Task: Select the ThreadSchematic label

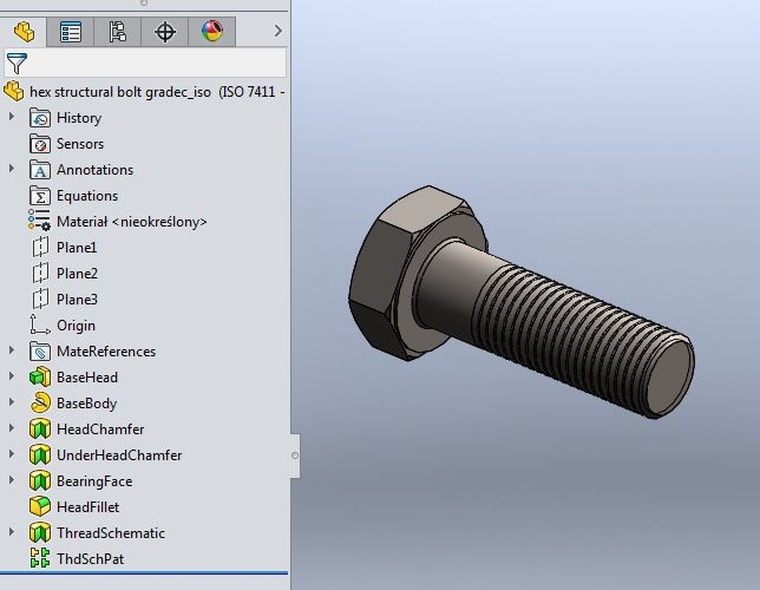Action: point(111,533)
